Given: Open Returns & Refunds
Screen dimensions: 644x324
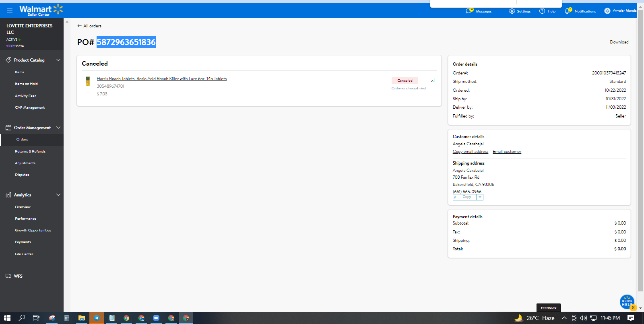Looking at the screenshot, I should click(30, 151).
